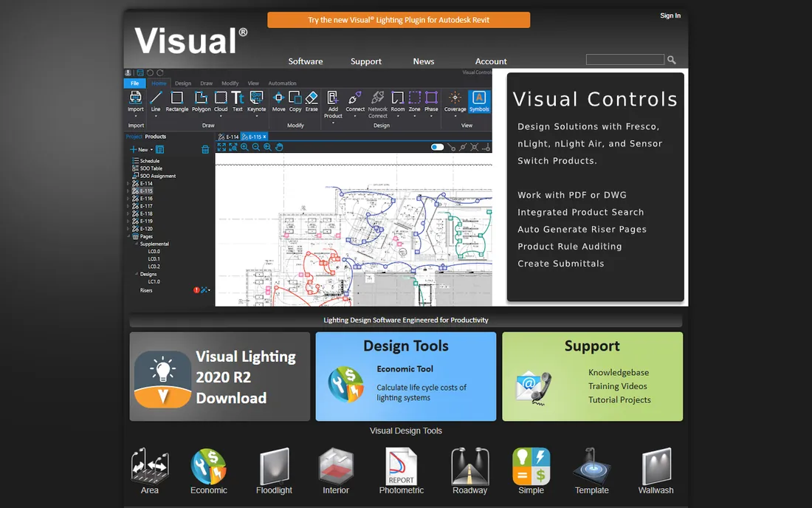Viewport: 812px width, 508px height.
Task: Expand the E-118 tree node
Action: 128,213
